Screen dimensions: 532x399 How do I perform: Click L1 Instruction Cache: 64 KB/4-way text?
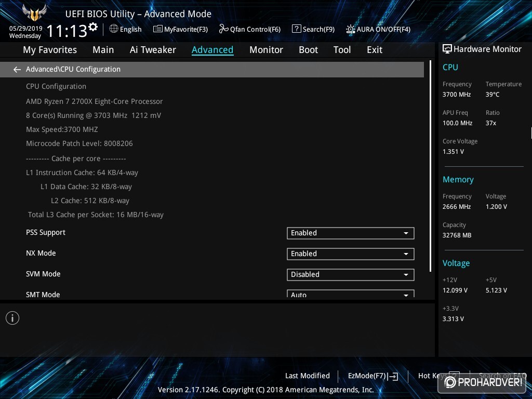(x=82, y=172)
